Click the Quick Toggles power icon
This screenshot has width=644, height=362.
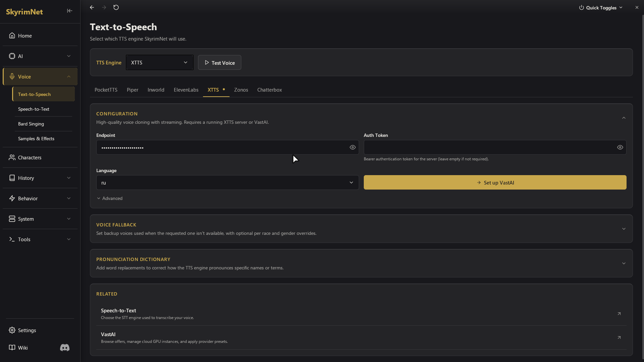582,8
